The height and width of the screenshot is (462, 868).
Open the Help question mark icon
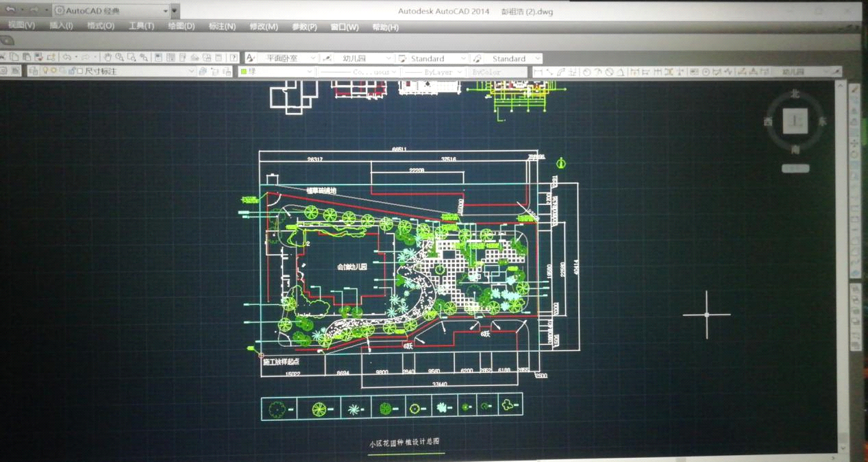click(234, 58)
